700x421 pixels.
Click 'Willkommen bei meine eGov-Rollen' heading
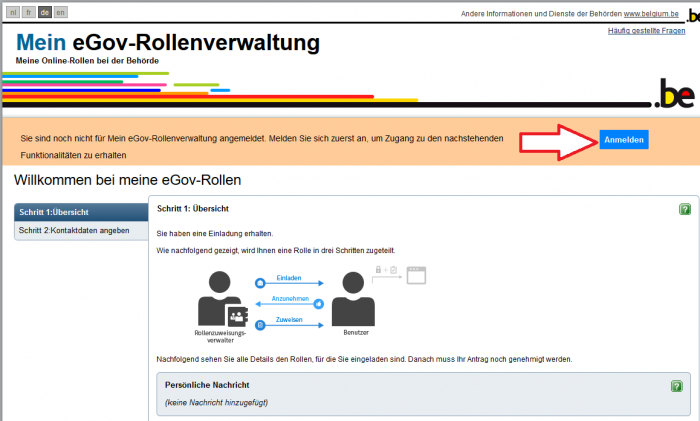coord(128,180)
